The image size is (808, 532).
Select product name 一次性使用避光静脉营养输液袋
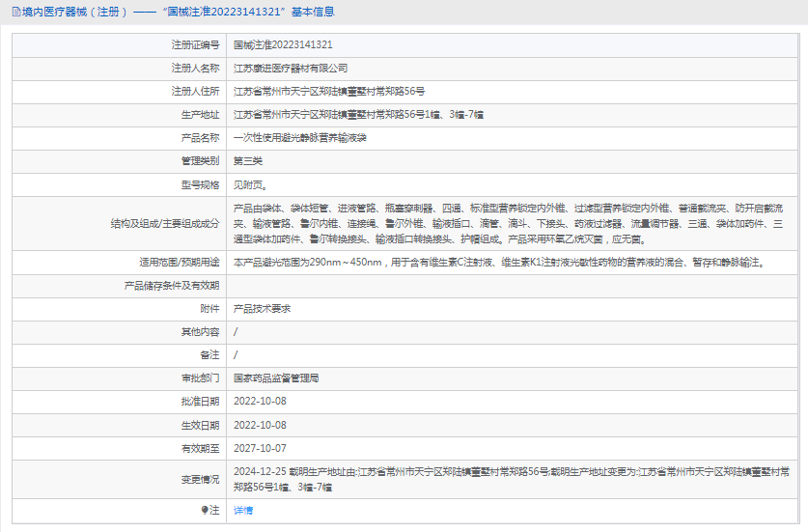click(x=300, y=138)
